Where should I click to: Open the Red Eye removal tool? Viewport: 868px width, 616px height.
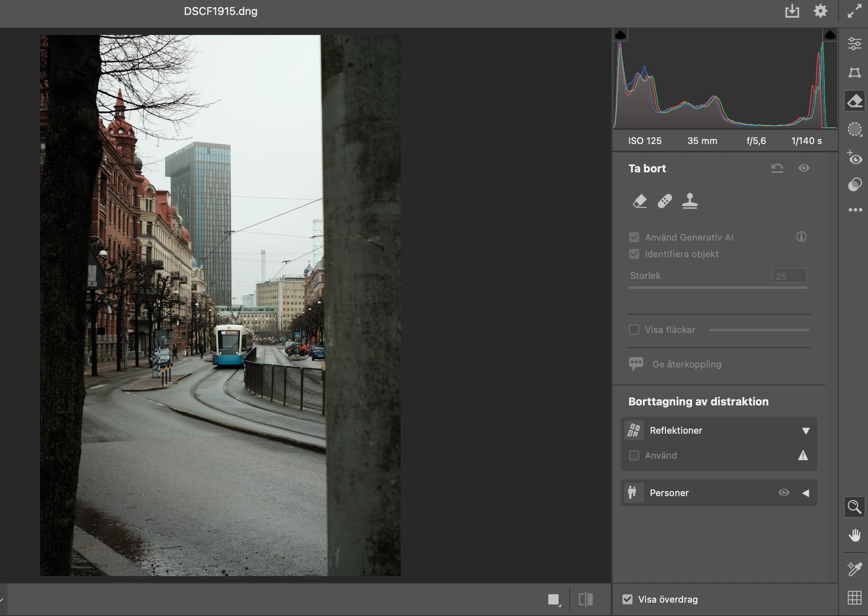coord(854,158)
